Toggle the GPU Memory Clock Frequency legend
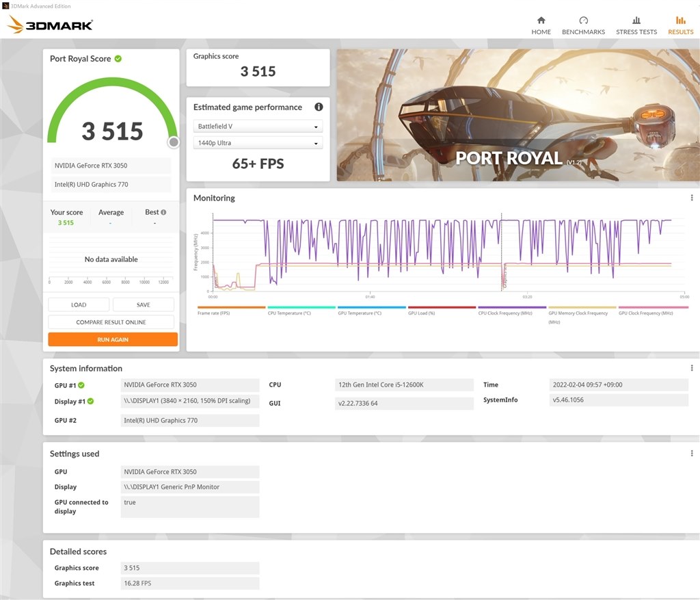This screenshot has height=600, width=700. pyautogui.click(x=582, y=315)
